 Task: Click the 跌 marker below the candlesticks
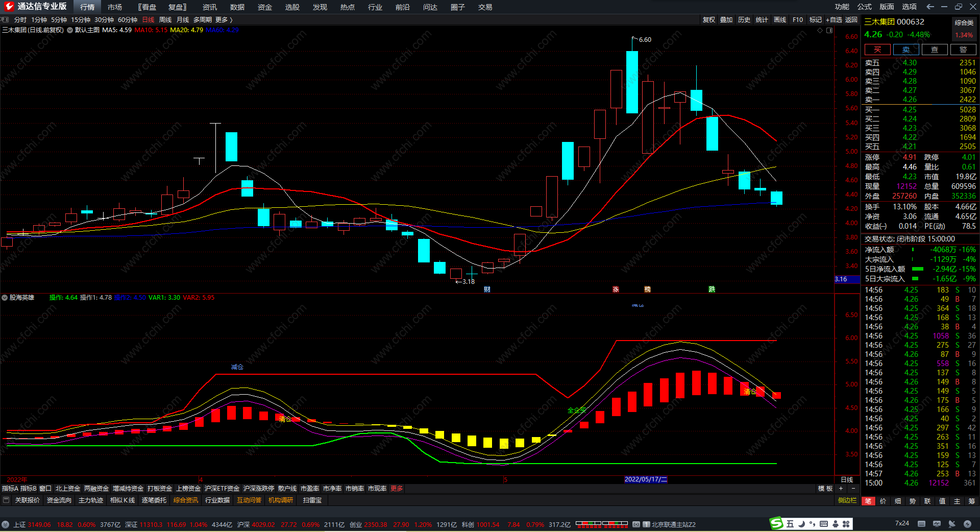(x=712, y=289)
